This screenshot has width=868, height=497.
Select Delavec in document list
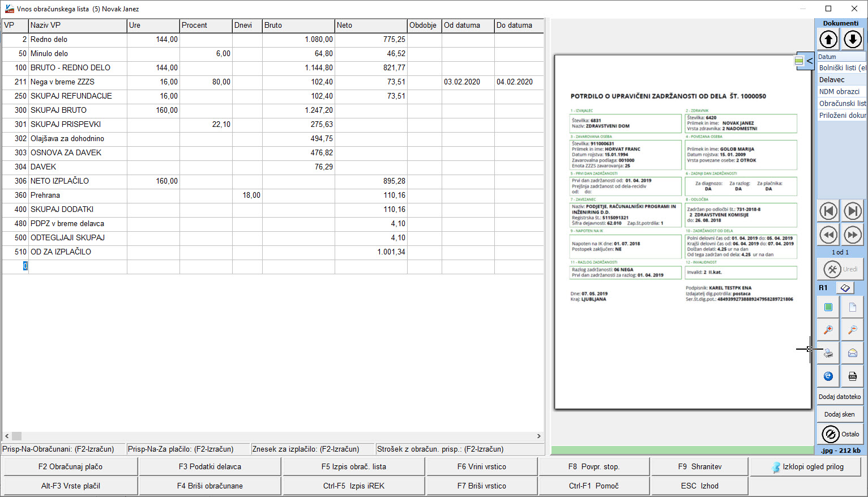pyautogui.click(x=842, y=79)
